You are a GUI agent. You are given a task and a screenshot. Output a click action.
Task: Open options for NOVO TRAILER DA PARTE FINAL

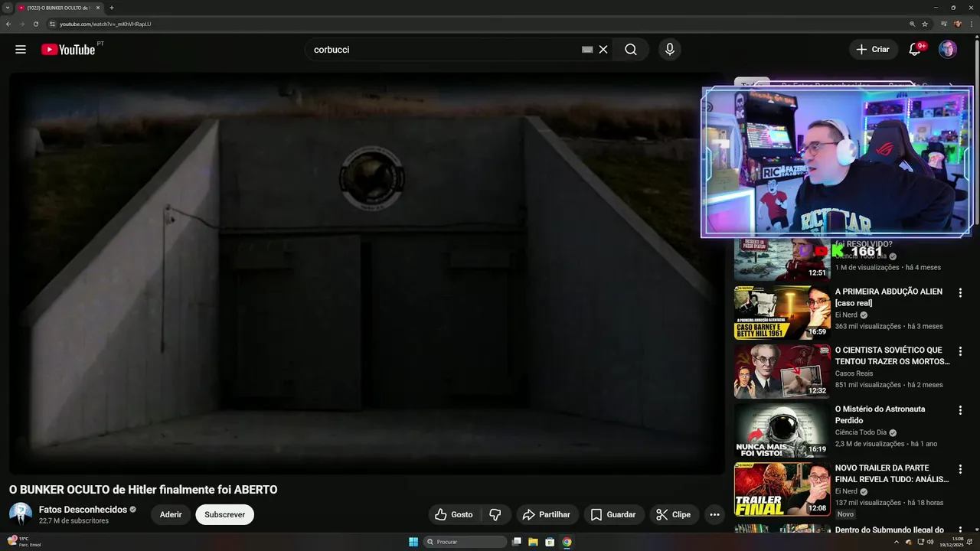click(960, 469)
